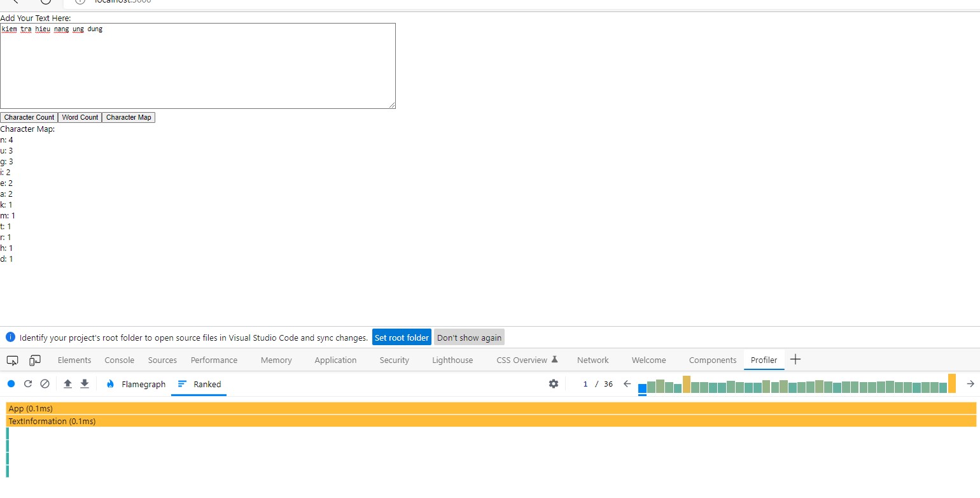The width and height of the screenshot is (980, 498).
Task: Select the inspect element picker icon
Action: point(11,360)
